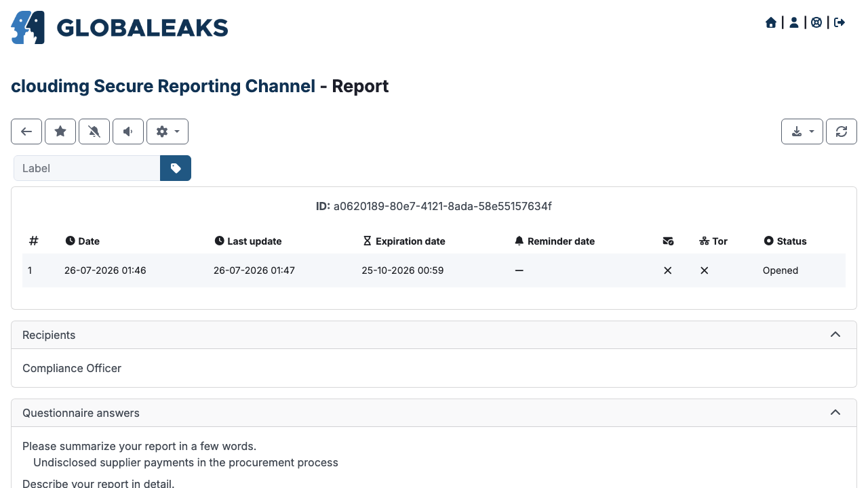
Task: Log out using the exit icon
Action: pyautogui.click(x=840, y=22)
